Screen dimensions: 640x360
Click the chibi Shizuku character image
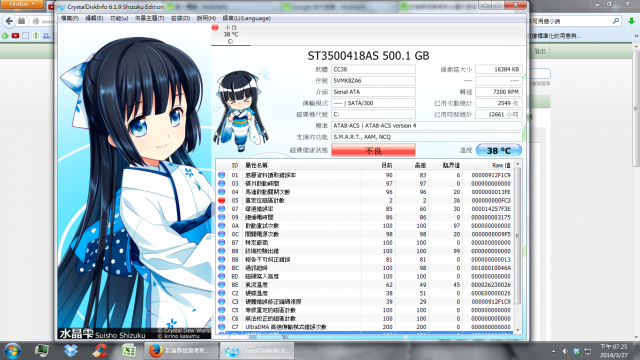click(241, 110)
